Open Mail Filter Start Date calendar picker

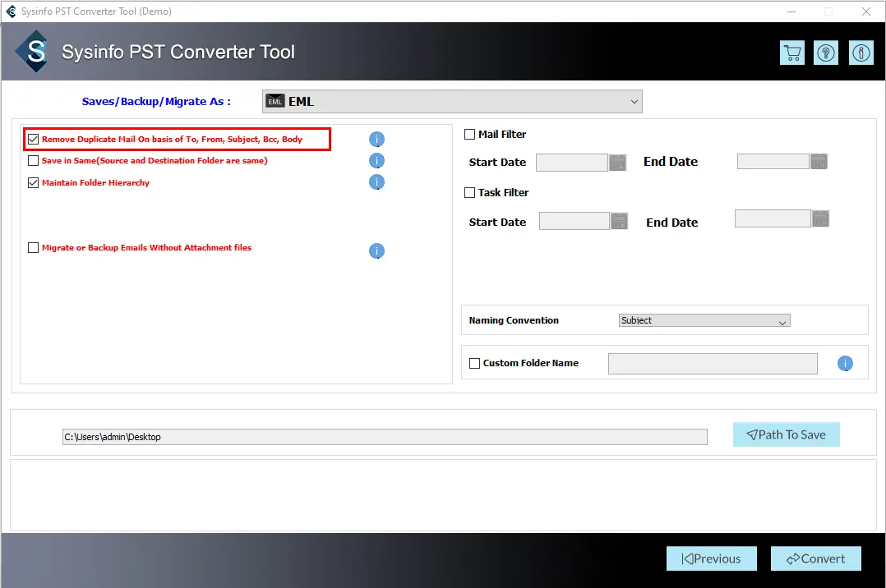click(618, 163)
